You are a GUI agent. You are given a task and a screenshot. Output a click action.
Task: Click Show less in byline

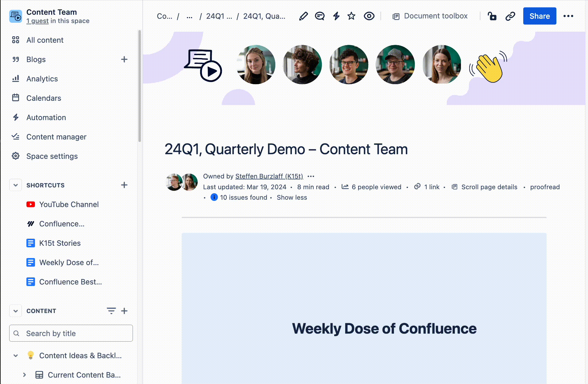click(x=292, y=197)
